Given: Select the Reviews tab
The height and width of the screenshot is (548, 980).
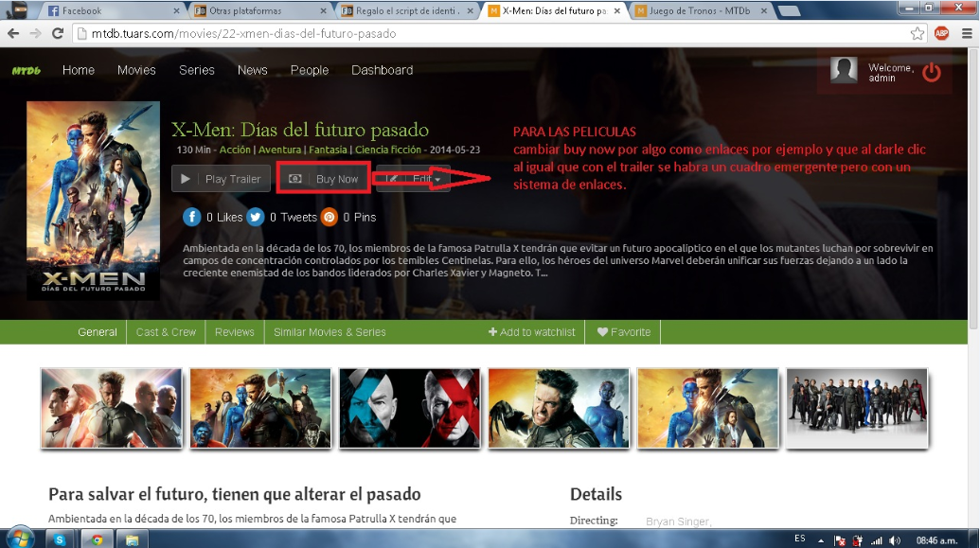Looking at the screenshot, I should pyautogui.click(x=235, y=332).
